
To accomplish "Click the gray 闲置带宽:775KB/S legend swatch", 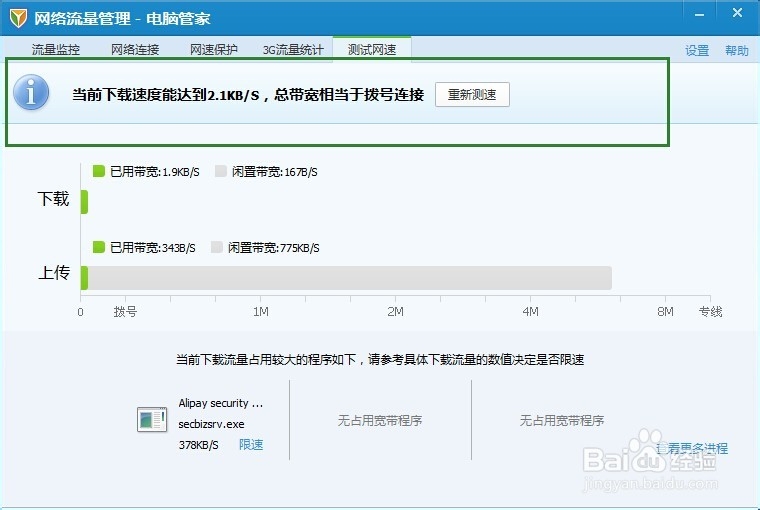I will click(217, 247).
